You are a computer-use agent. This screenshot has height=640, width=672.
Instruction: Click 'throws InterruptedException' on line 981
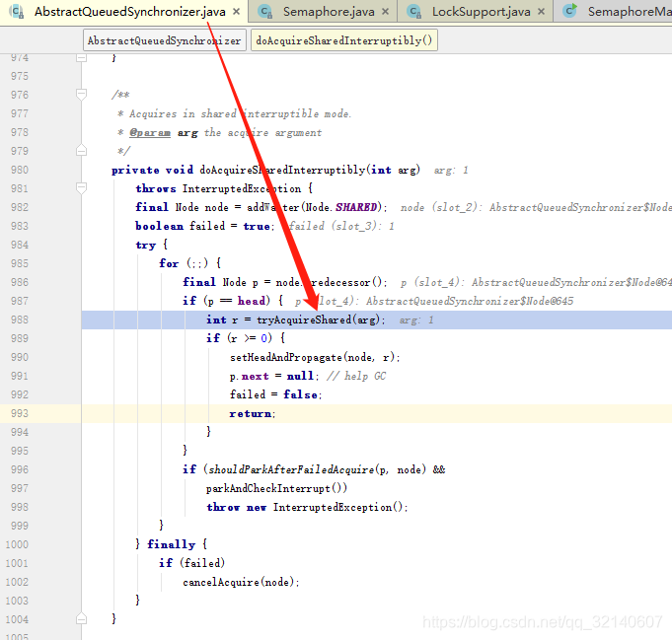point(218,189)
